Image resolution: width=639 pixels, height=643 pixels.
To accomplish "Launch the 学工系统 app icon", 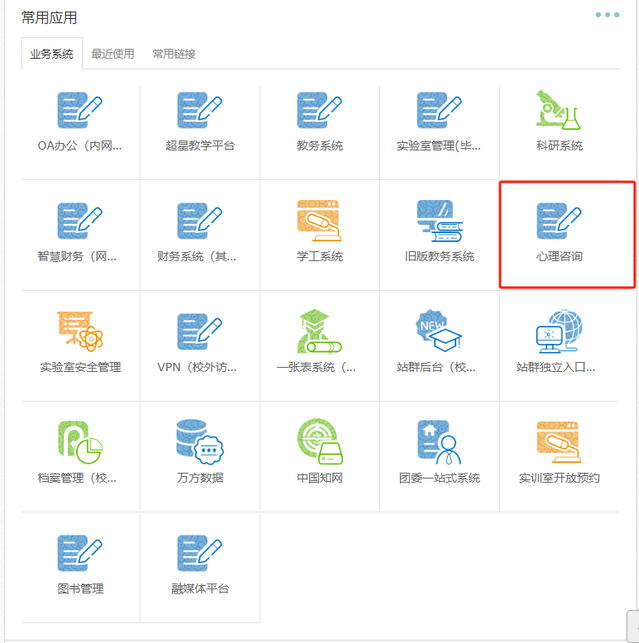I will (x=319, y=221).
